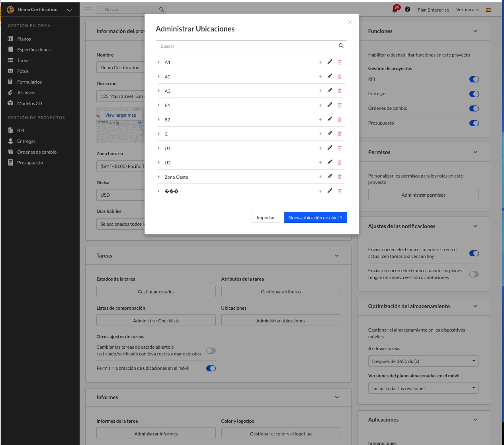
Task: Open the Demo Certification project switcher
Action: (40, 10)
